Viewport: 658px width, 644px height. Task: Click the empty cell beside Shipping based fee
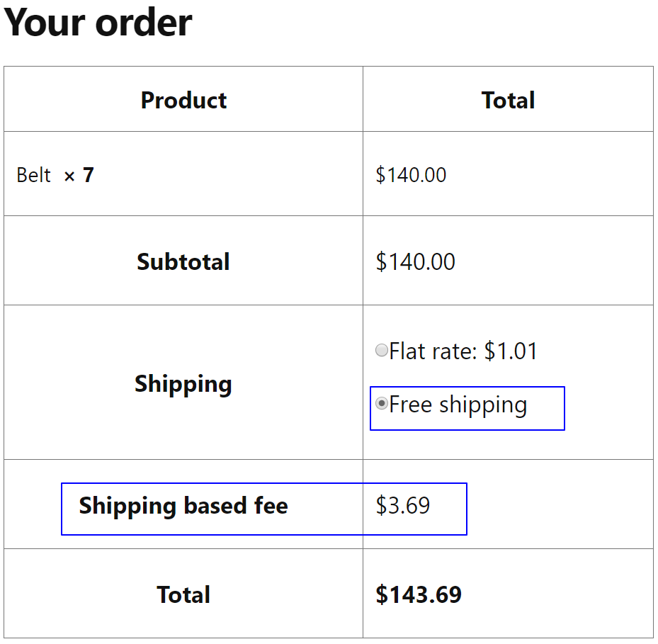point(560,506)
